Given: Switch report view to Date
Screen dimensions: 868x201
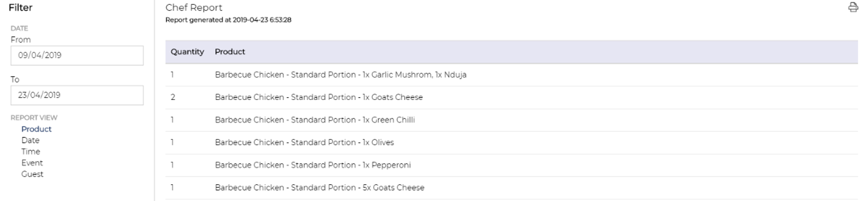Looking at the screenshot, I should click(30, 140).
